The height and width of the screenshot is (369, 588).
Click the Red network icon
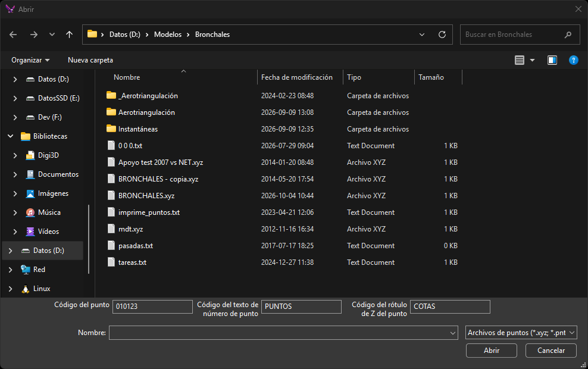pos(26,270)
